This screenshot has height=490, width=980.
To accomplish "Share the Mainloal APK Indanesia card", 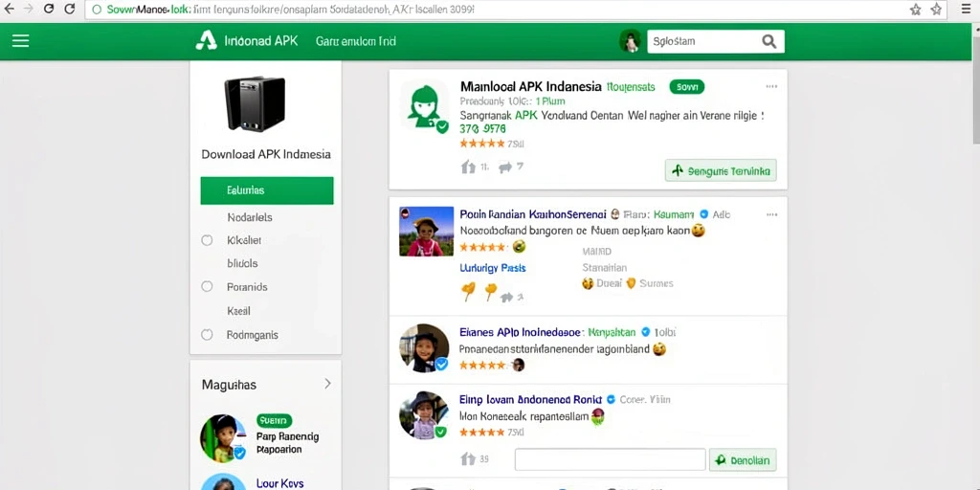I will (x=505, y=167).
